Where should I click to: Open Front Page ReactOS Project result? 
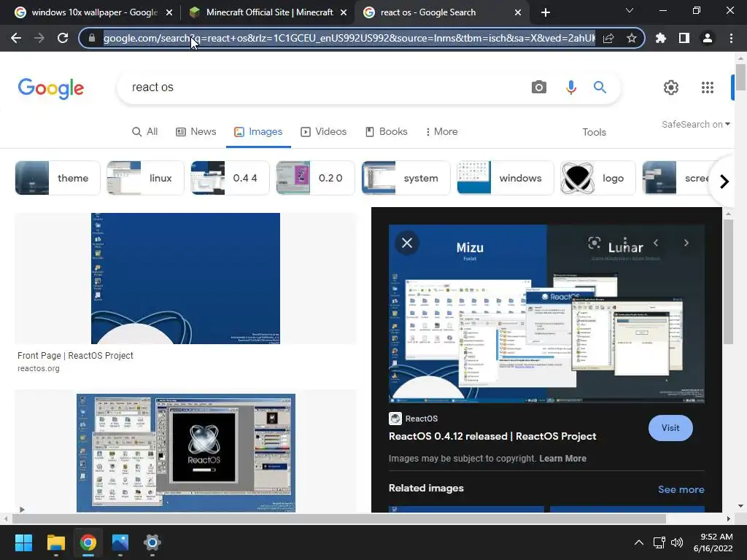[x=75, y=356]
